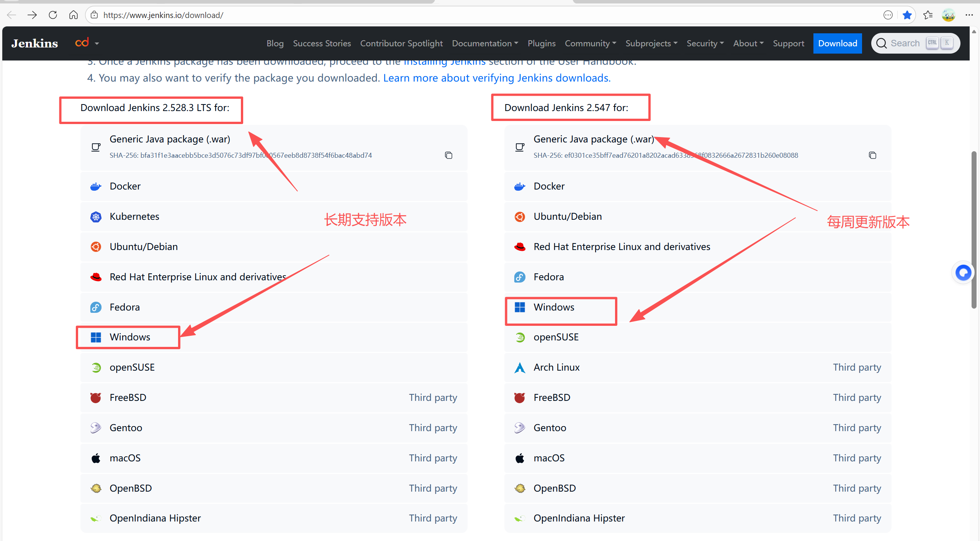Copy the weekly .war SHA-256 hash
980x541 pixels.
point(872,155)
